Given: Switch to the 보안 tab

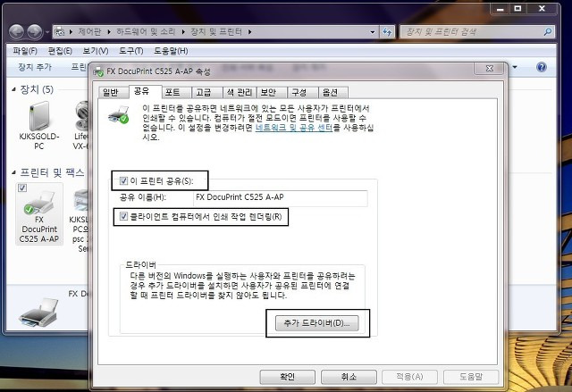Looking at the screenshot, I should tap(272, 93).
